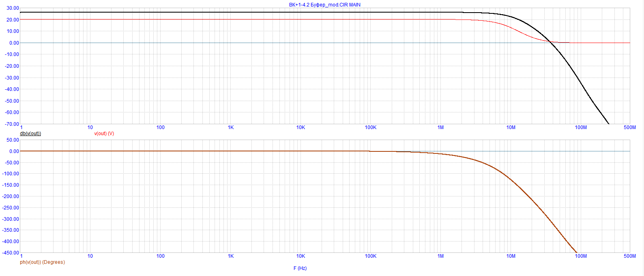Click the -200.00 value on phase plot Y axis
Image resolution: width=644 pixels, height=276 pixels.
click(11, 196)
